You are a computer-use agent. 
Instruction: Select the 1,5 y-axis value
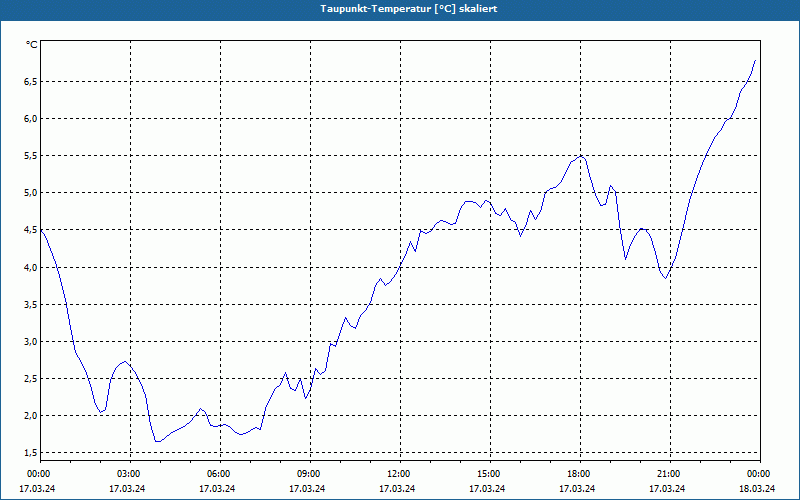click(31, 453)
